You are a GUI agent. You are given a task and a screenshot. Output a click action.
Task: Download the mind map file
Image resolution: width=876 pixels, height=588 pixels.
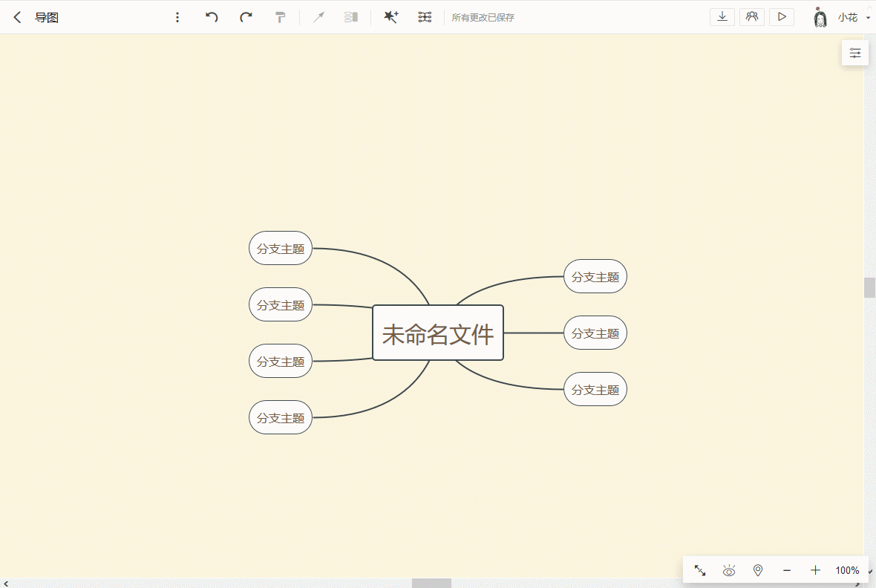[722, 17]
